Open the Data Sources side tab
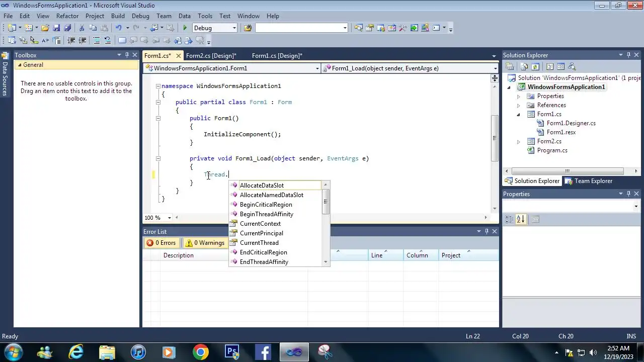The height and width of the screenshot is (362, 644). (5, 75)
